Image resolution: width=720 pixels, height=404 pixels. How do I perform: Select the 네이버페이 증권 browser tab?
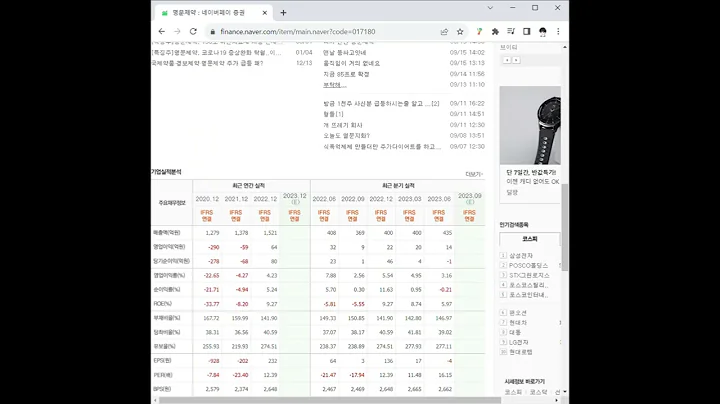tap(214, 13)
